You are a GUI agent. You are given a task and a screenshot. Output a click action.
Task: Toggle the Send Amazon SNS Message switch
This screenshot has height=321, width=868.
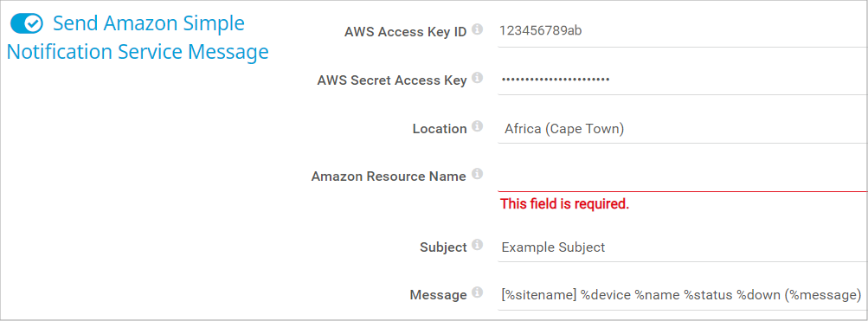27,24
